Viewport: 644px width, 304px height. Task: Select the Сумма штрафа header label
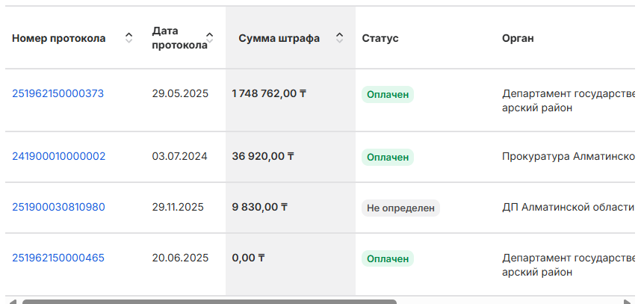(279, 38)
